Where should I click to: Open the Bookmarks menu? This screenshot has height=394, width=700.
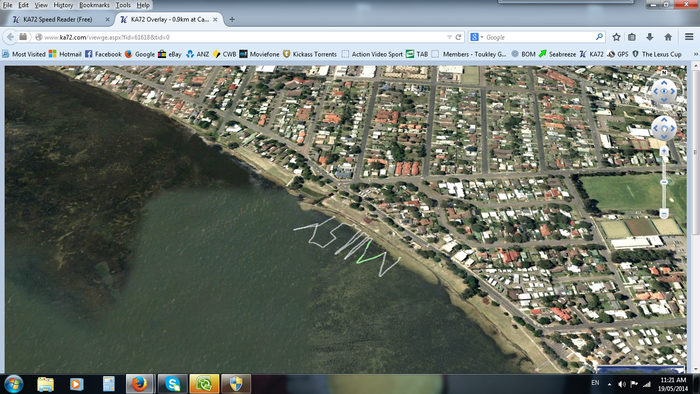click(x=94, y=5)
